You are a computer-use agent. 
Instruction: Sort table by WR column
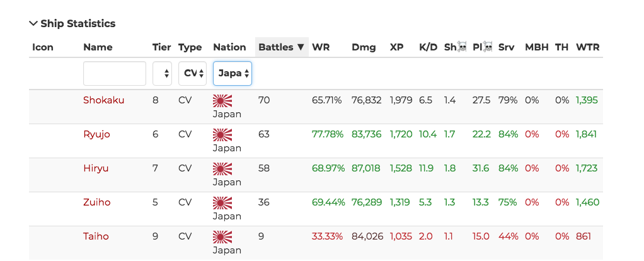(321, 47)
